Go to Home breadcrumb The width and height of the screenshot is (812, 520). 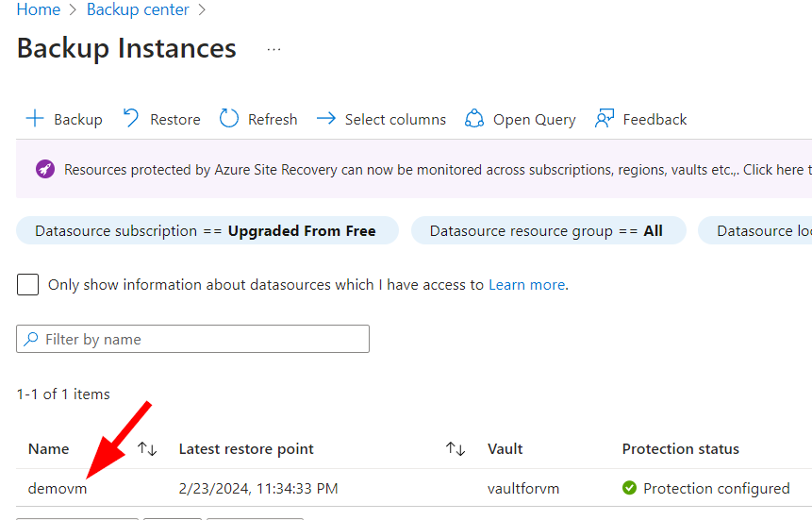(38, 10)
